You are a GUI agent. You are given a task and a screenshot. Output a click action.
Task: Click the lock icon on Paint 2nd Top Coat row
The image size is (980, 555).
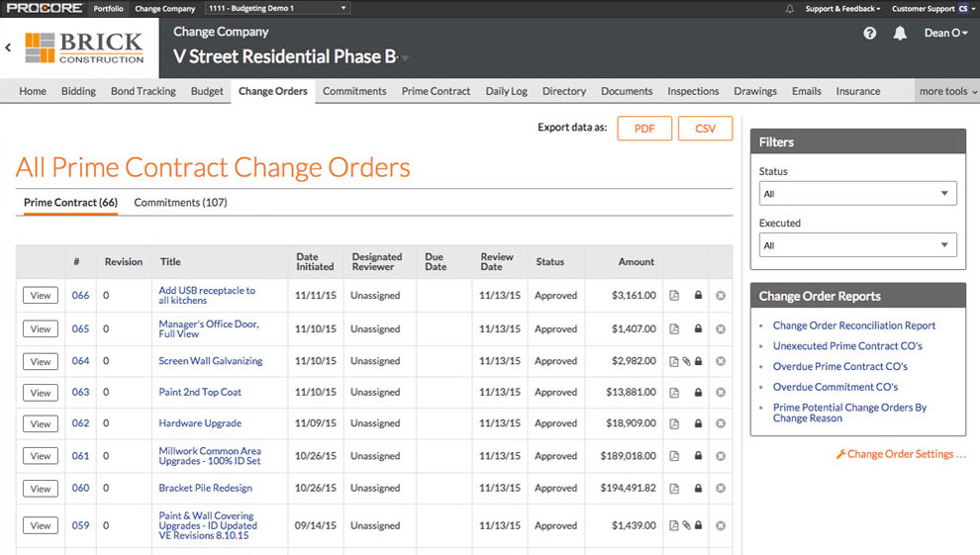click(x=698, y=393)
